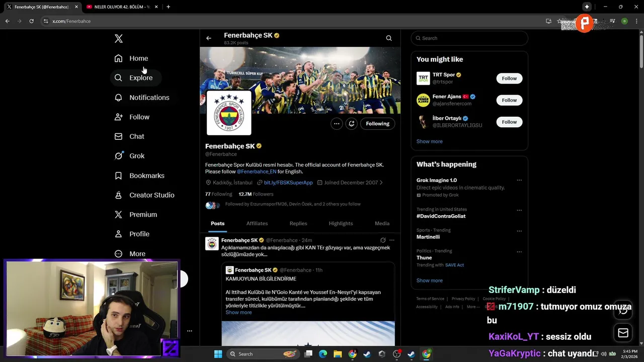Expand the Joined December 2007 details chevron
The height and width of the screenshot is (362, 644).
pyautogui.click(x=381, y=183)
